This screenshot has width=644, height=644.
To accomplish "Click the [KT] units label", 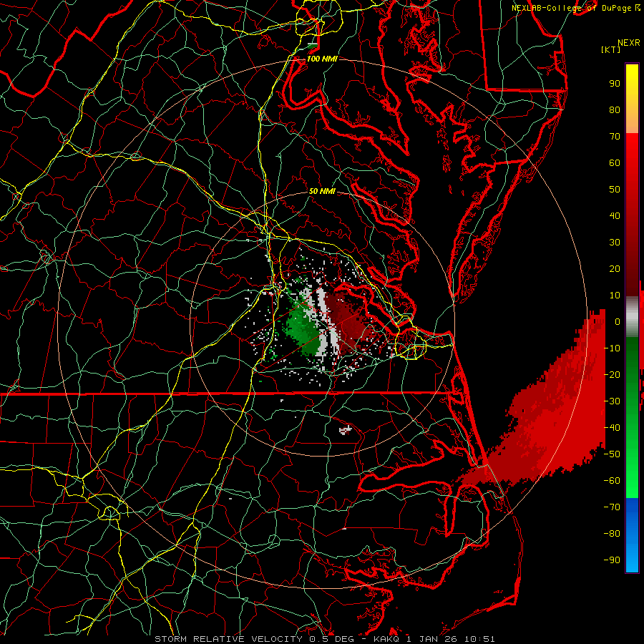I will point(611,49).
